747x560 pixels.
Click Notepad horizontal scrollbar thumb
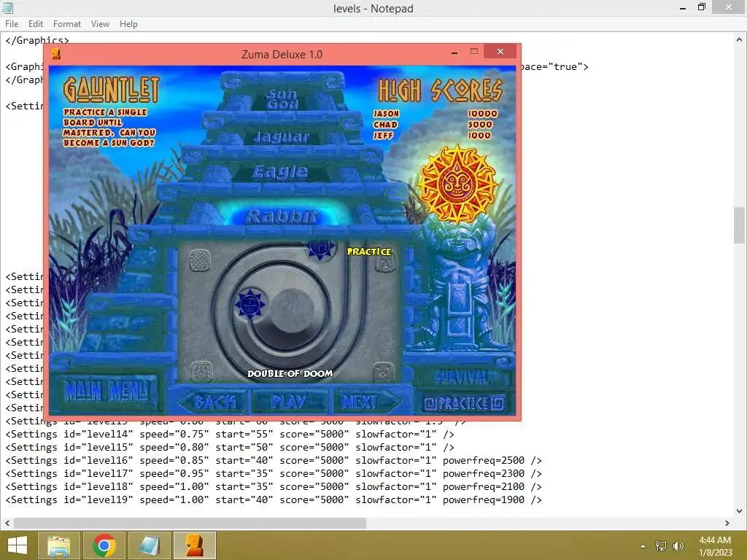click(190, 523)
